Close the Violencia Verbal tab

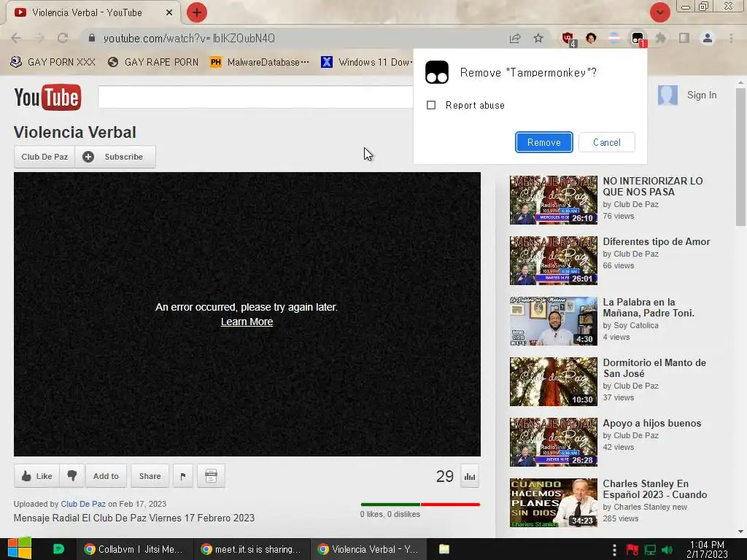coord(169,13)
